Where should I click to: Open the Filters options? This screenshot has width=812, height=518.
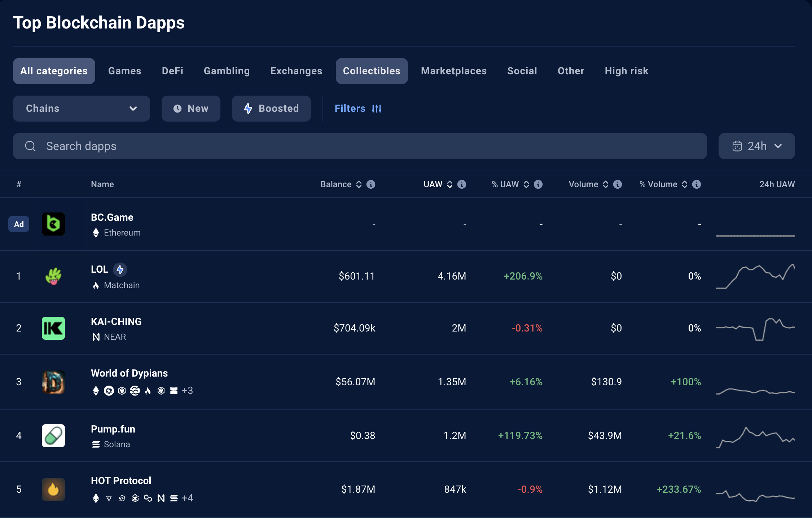coord(358,109)
